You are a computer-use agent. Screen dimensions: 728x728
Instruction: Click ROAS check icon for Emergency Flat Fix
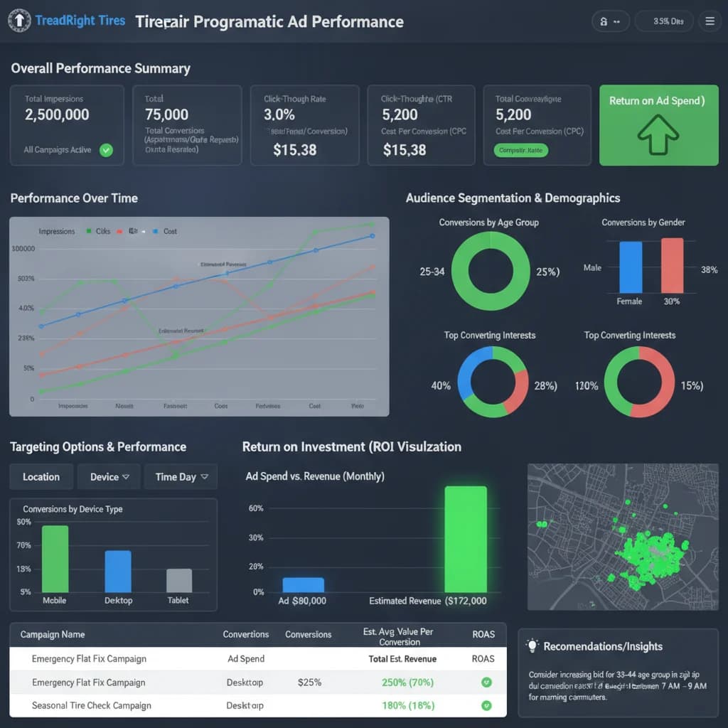486,682
